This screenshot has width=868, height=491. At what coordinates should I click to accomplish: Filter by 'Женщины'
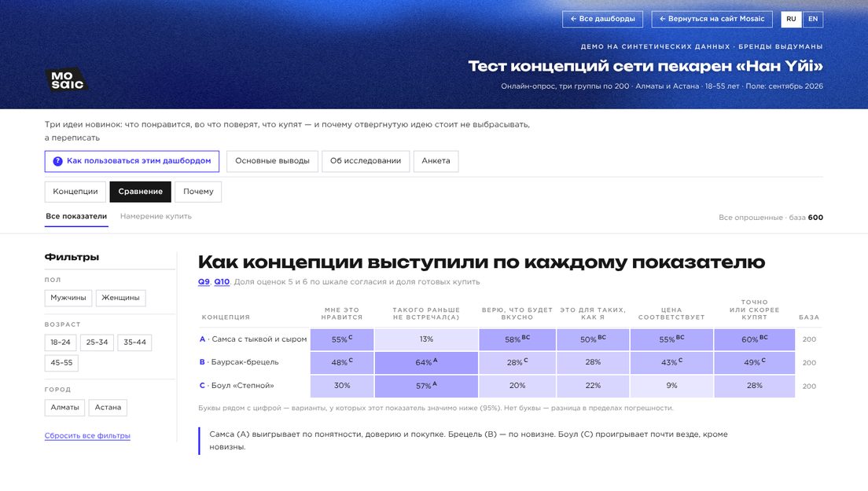(120, 298)
